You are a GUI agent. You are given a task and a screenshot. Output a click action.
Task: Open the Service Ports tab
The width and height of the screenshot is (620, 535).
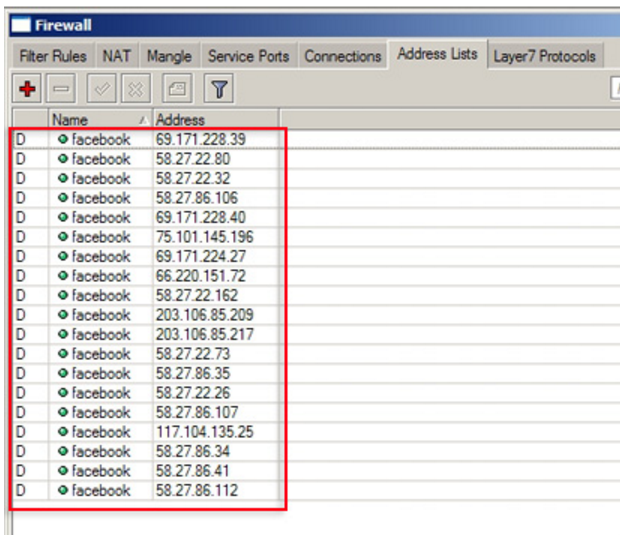pos(248,56)
